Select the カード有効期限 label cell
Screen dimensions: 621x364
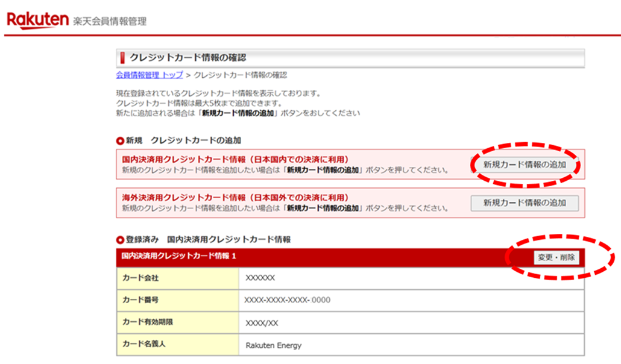pos(177,322)
